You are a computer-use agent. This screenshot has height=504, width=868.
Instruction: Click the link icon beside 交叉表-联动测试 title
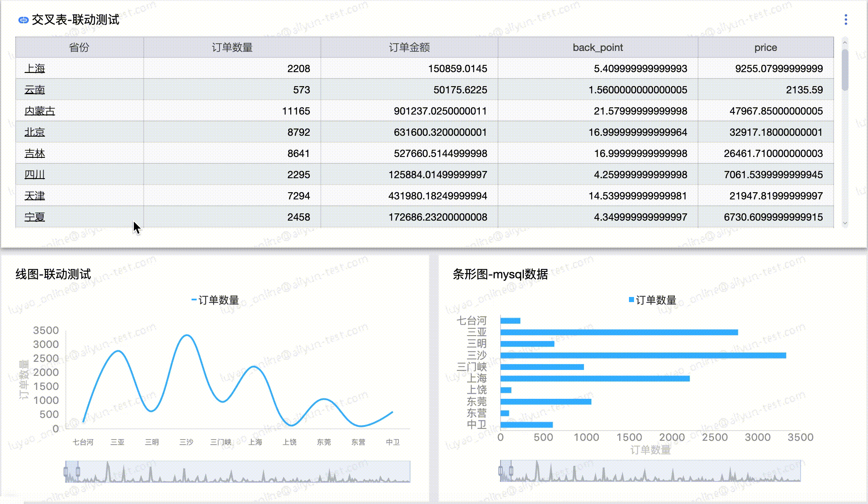pyautogui.click(x=24, y=20)
